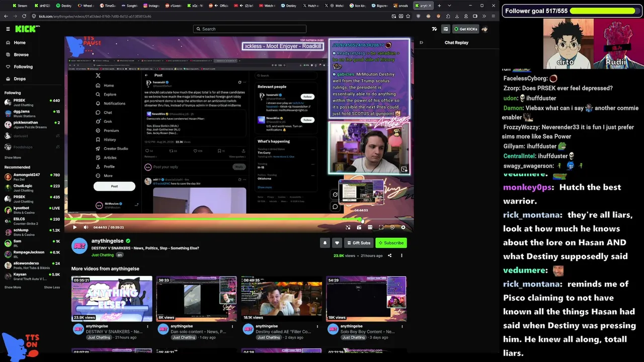Image resolution: width=644 pixels, height=362 pixels.
Task: Collapse the Chat Replay panel
Action: point(421,43)
